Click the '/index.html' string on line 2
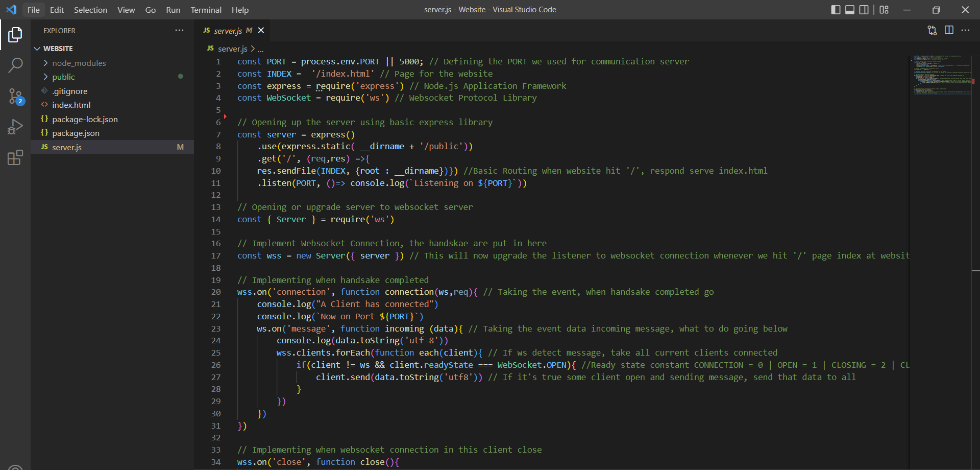This screenshot has height=470, width=980. pyautogui.click(x=343, y=74)
